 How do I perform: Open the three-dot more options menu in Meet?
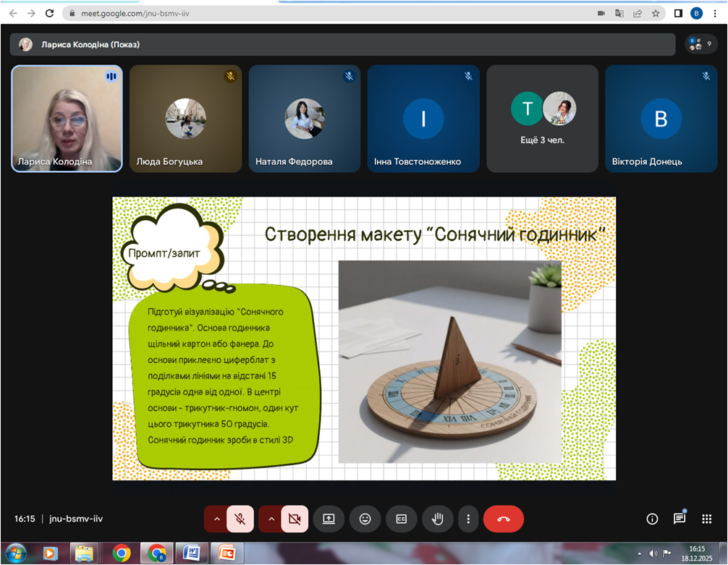pyautogui.click(x=468, y=519)
